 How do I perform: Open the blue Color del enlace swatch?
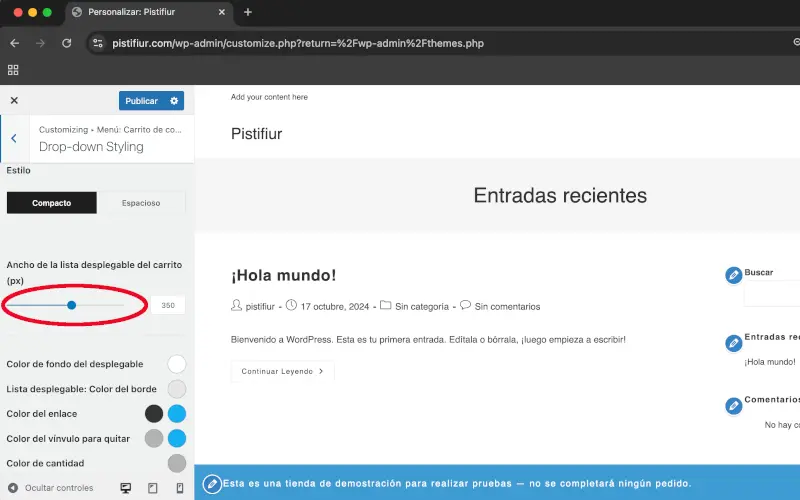177,414
